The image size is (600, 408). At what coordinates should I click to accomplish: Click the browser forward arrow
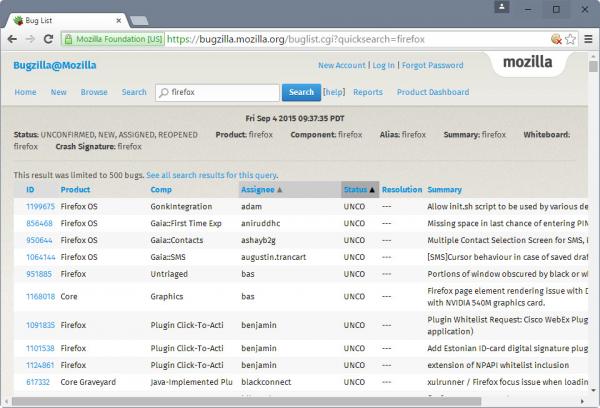(30, 39)
